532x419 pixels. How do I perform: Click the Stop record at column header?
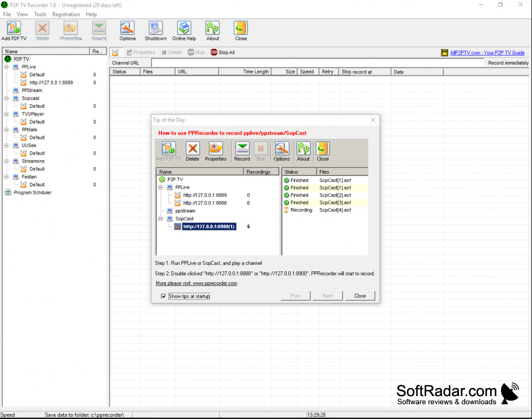365,72
